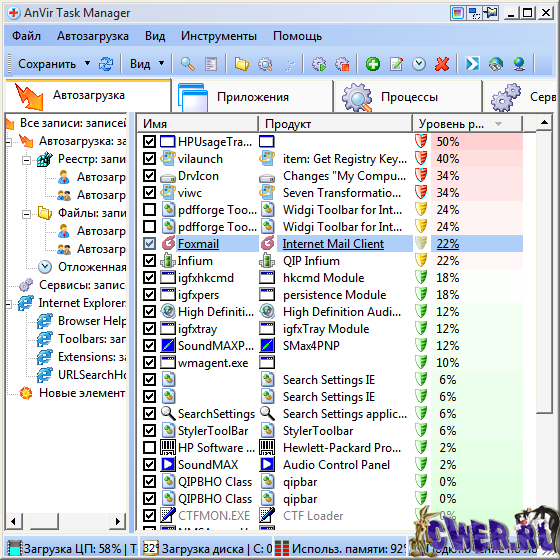This screenshot has width=560, height=560.
Task: Click the red memory usage icon in status bar
Action: (282, 548)
